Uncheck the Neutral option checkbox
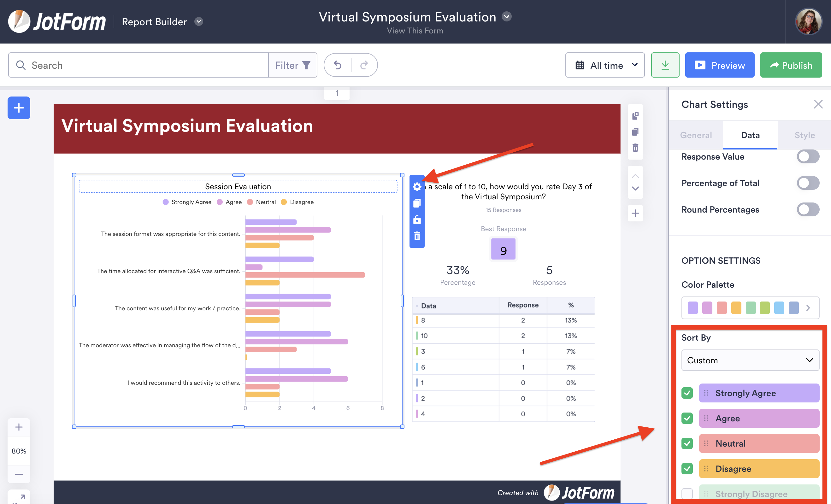The image size is (831, 504). tap(687, 443)
